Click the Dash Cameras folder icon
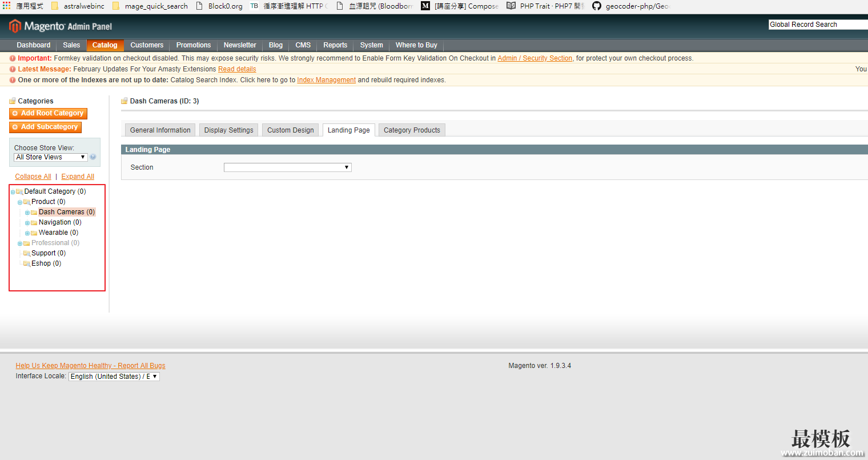This screenshot has width=868, height=460. 34,212
